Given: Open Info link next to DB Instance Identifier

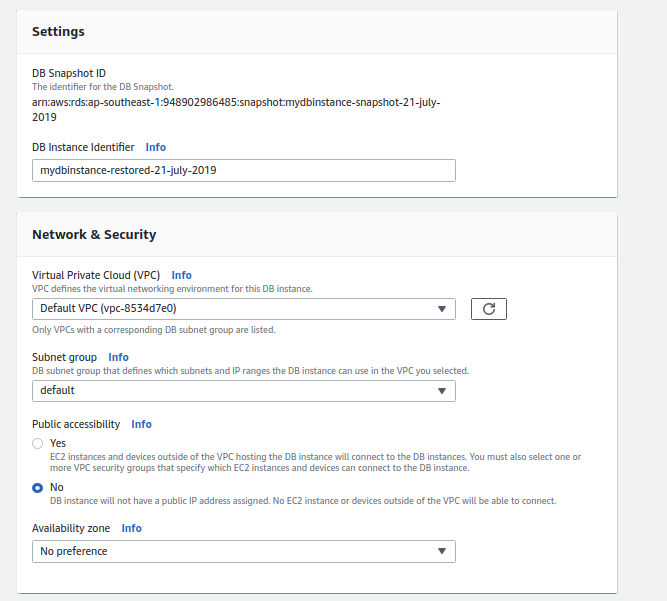Looking at the screenshot, I should [156, 147].
